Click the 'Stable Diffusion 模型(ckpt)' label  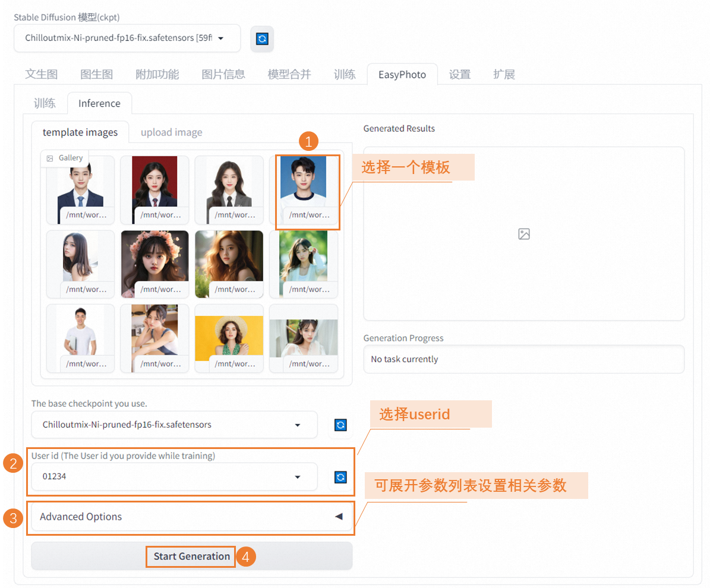[x=67, y=17]
